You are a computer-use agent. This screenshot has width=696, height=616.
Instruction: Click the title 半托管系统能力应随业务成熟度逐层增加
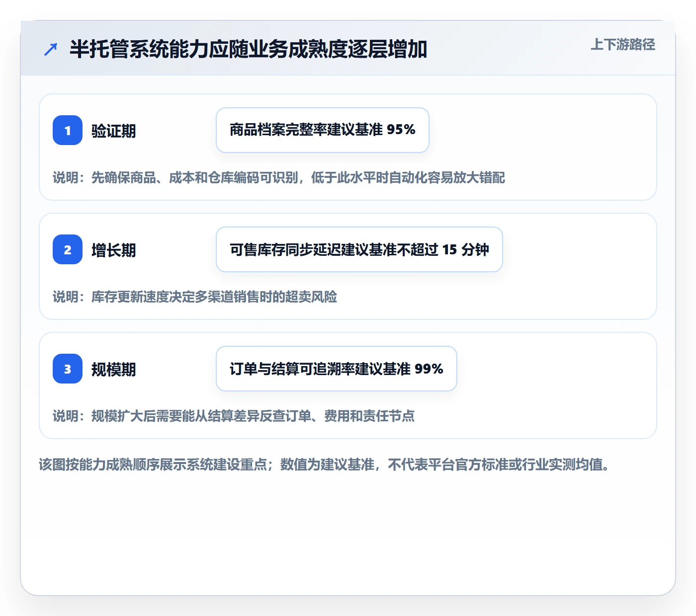tap(249, 49)
